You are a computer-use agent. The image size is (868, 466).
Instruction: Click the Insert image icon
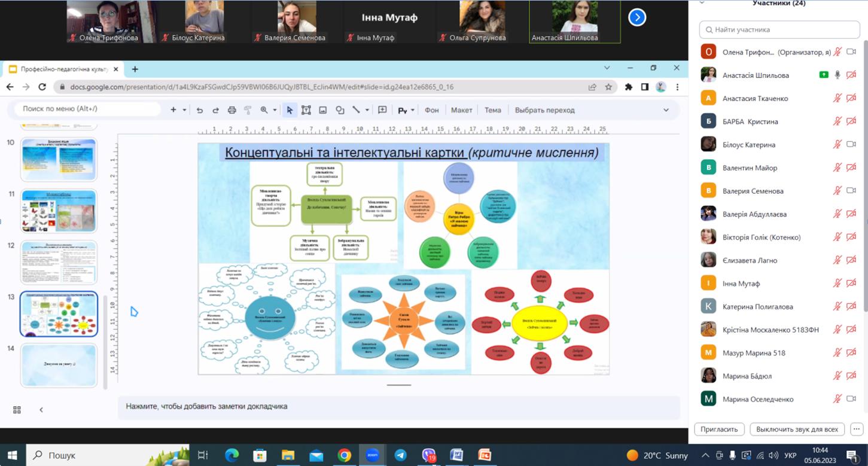pos(323,110)
